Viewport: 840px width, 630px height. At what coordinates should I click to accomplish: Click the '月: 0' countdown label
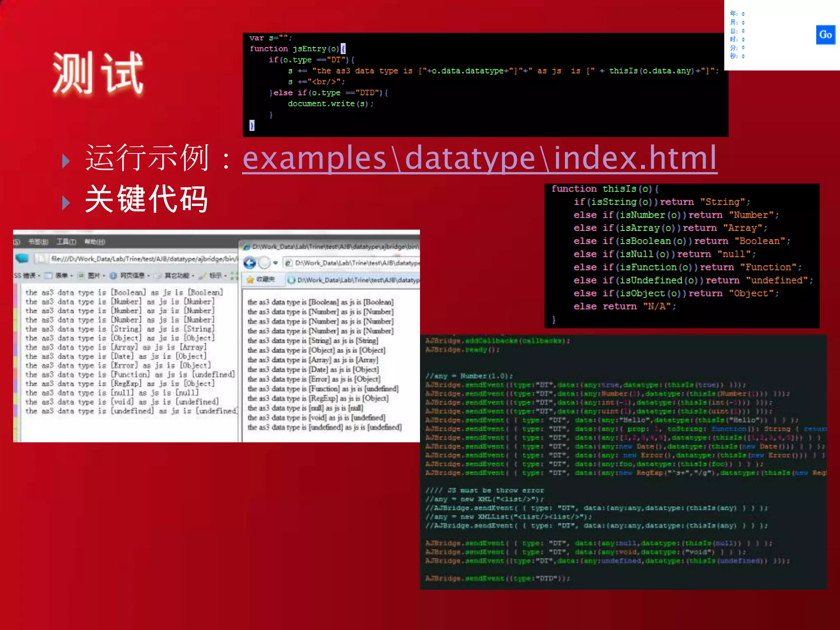coord(737,22)
